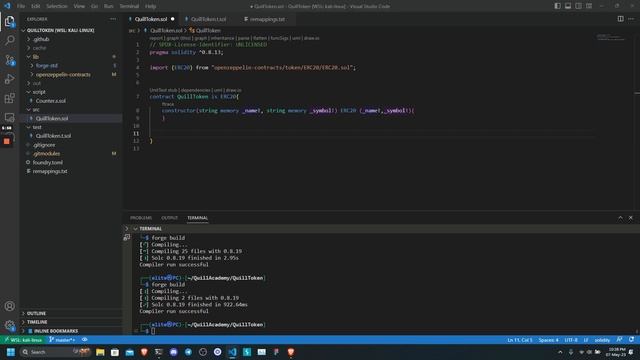
Task: Toggle the Primary Side Bar layout button
Action: pos(558,6)
